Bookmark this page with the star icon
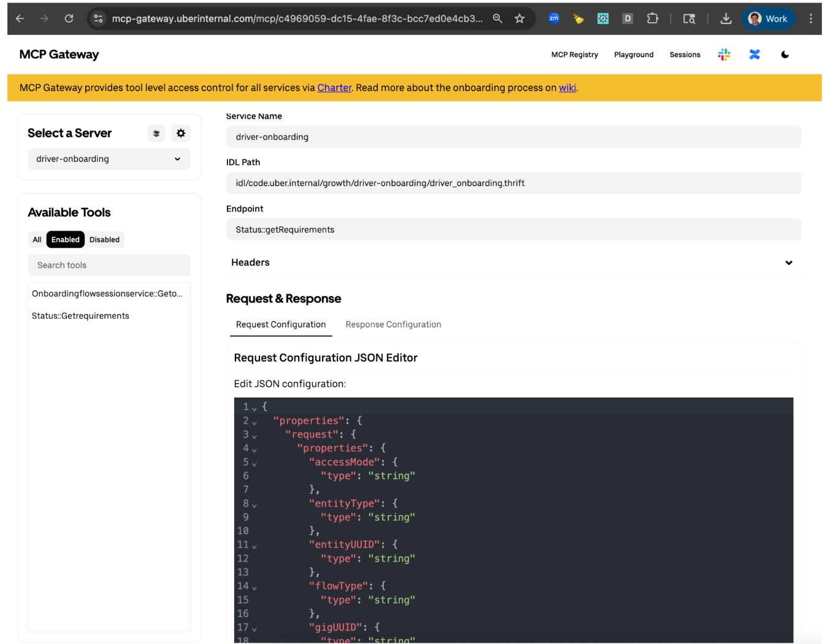 519,18
